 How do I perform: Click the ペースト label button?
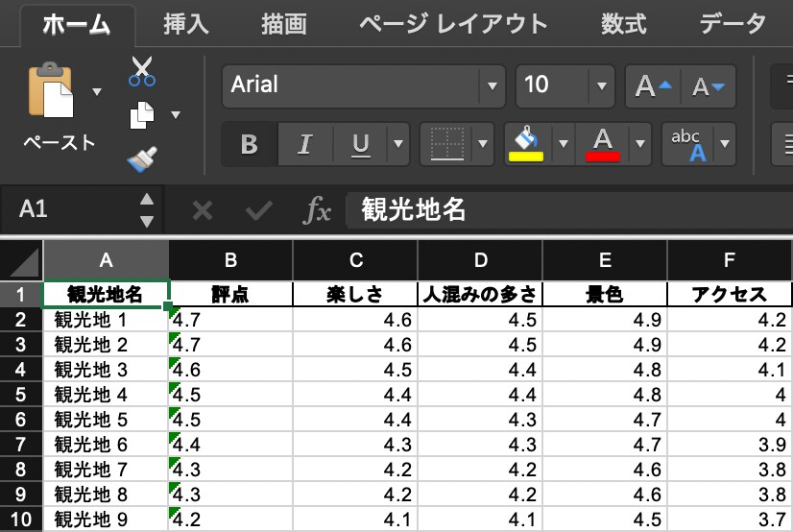tap(60, 143)
